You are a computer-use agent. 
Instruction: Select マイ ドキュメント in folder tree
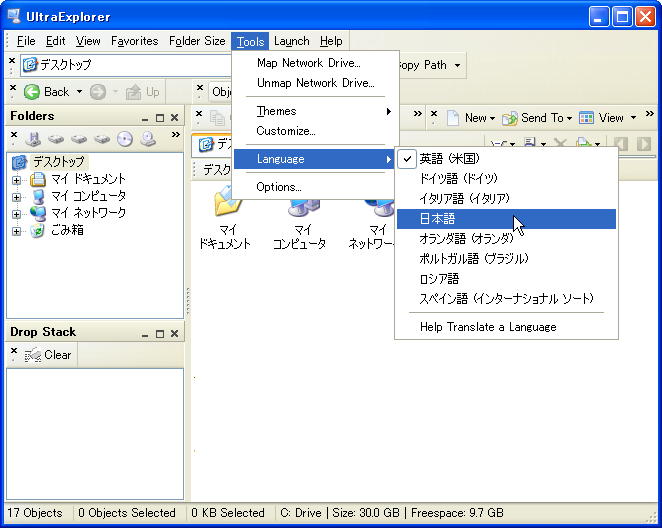[88, 179]
